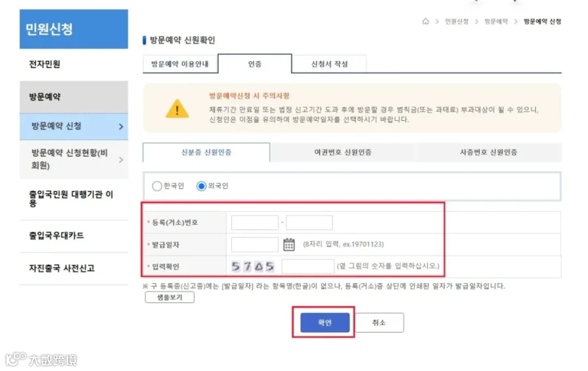Click the 8자리 입력 hint text
This screenshot has width=588, height=371.
(343, 244)
